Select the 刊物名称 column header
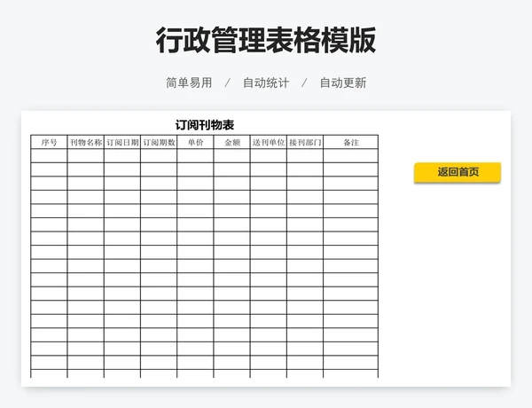The width and height of the screenshot is (532, 408). [x=85, y=142]
